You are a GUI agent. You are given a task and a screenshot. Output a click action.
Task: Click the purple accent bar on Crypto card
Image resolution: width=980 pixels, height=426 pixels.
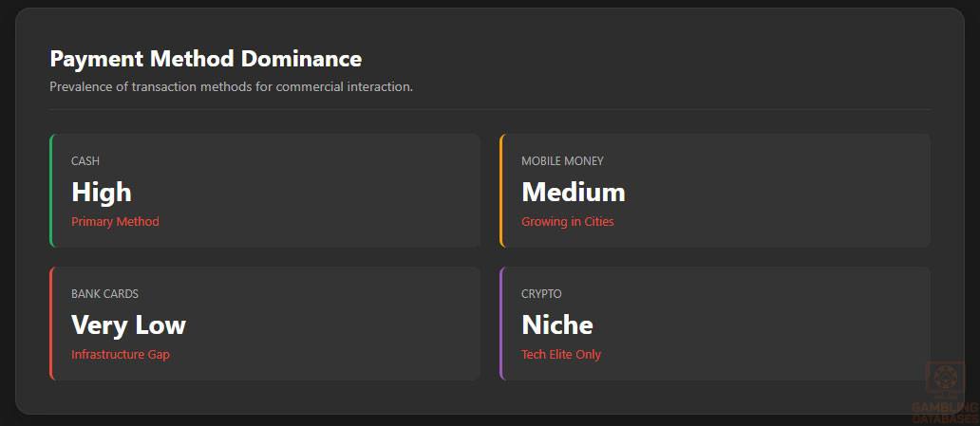[x=501, y=324]
